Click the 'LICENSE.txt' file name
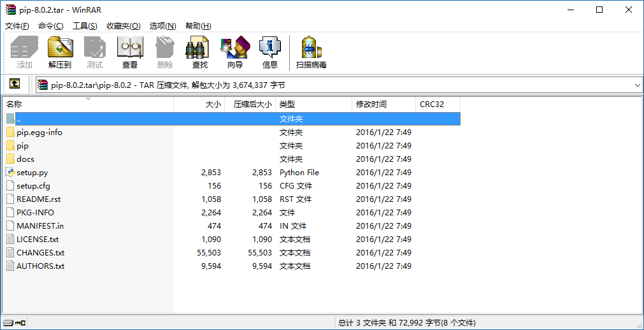The width and height of the screenshot is (644, 330). [38, 239]
